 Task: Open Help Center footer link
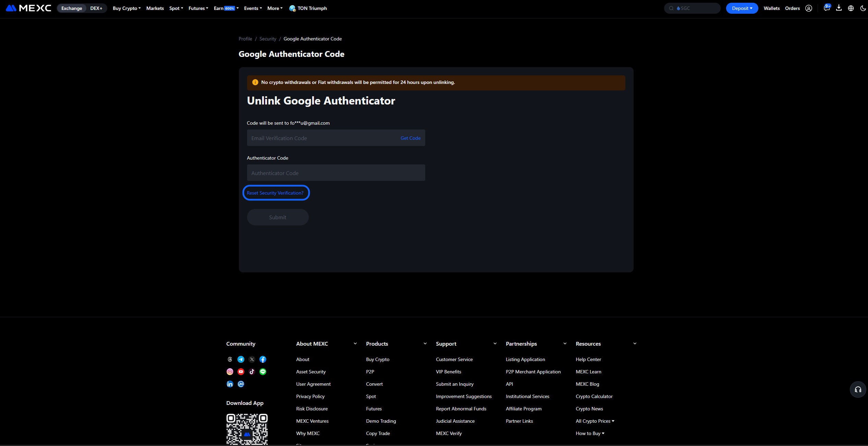588,359
